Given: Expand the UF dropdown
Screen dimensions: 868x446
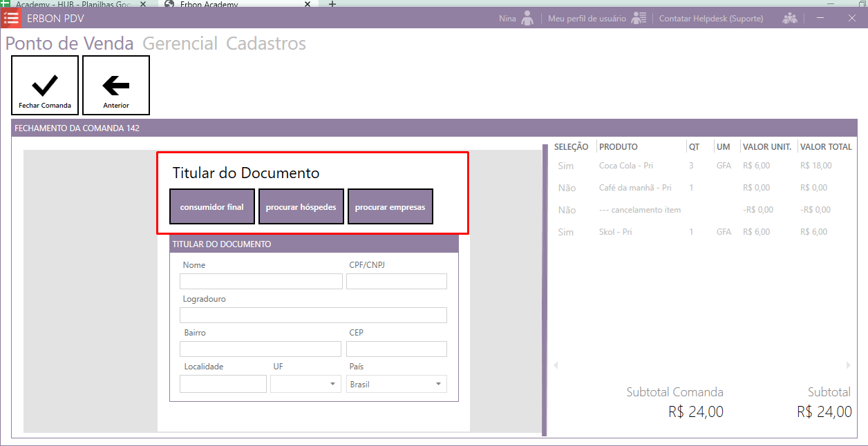Looking at the screenshot, I should (332, 384).
